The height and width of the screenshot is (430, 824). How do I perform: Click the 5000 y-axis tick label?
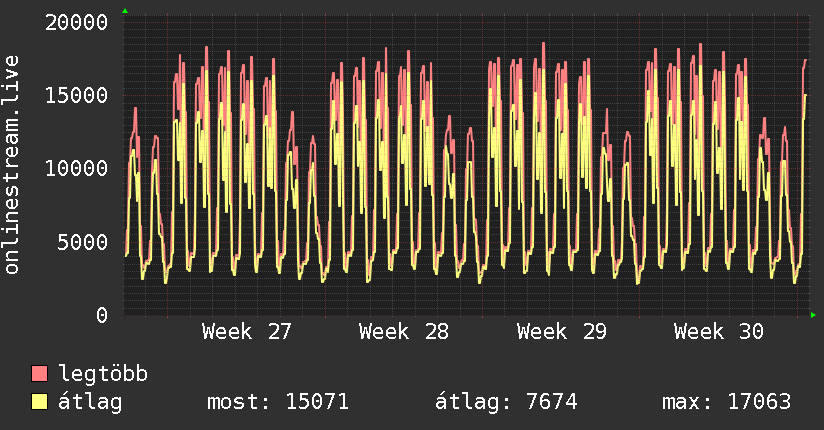click(x=83, y=242)
